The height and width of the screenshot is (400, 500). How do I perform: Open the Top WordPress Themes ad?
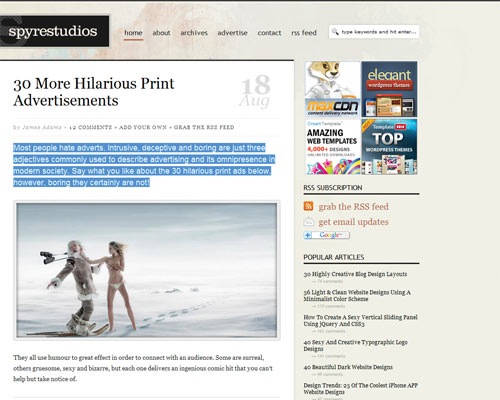(389, 147)
